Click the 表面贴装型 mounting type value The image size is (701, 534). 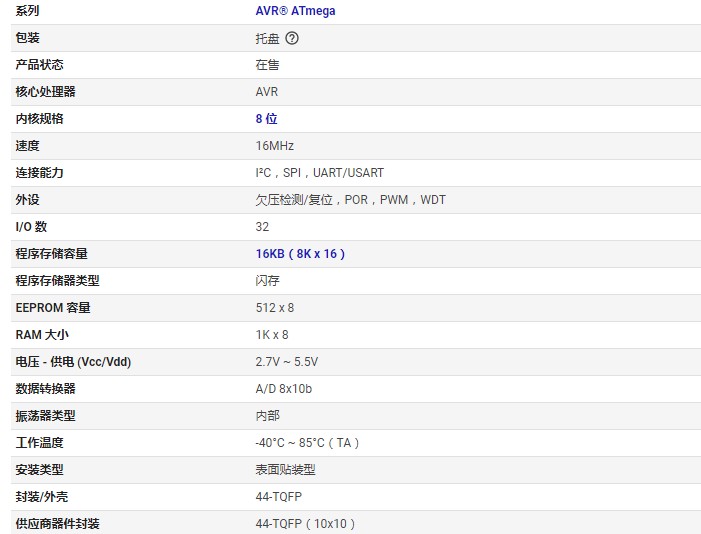(285, 470)
